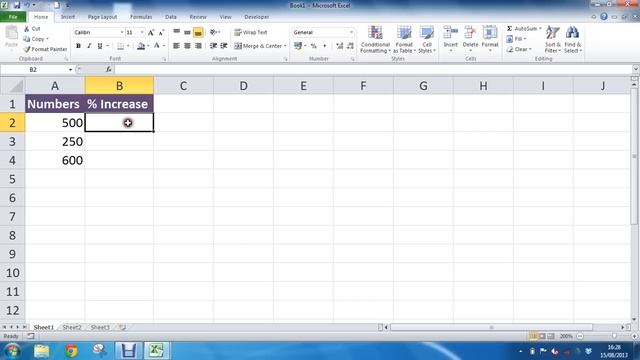Toggle Italic formatting

(x=89, y=46)
